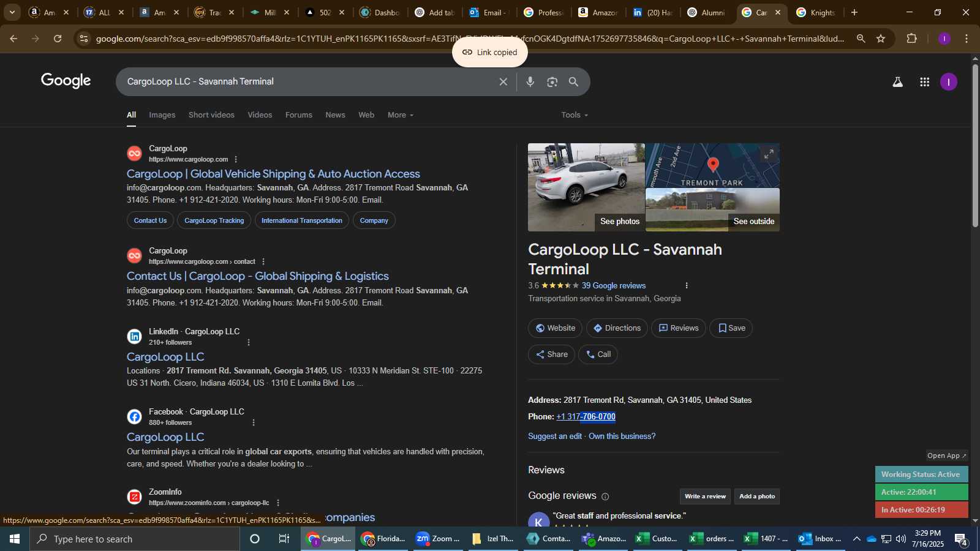
Task: Open the tab search dropdown in Chrome
Action: pyautogui.click(x=12, y=12)
